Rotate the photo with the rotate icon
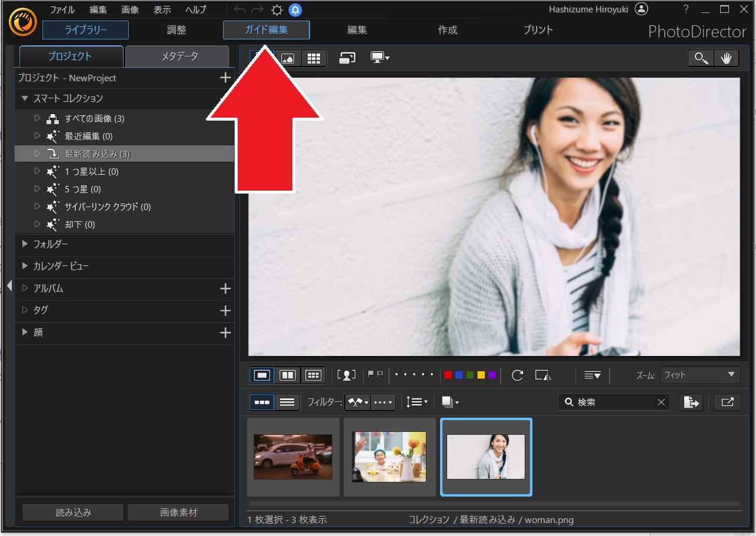The height and width of the screenshot is (536, 756). point(517,375)
